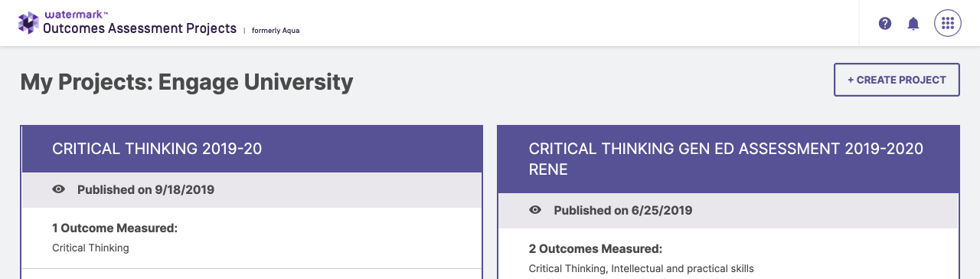Click the 'Published on 9/18/2019' text

pos(145,189)
